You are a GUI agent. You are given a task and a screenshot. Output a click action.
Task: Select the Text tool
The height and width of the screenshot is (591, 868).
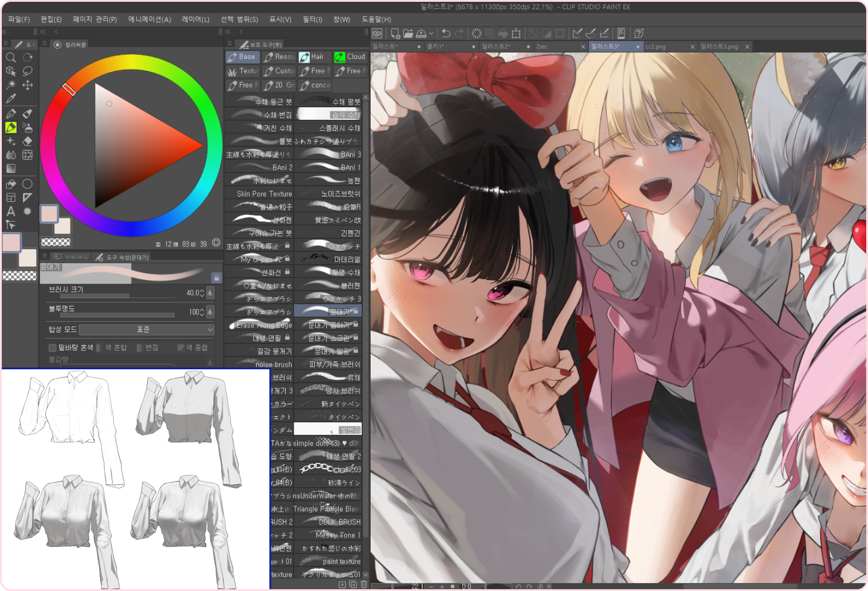[x=11, y=211]
